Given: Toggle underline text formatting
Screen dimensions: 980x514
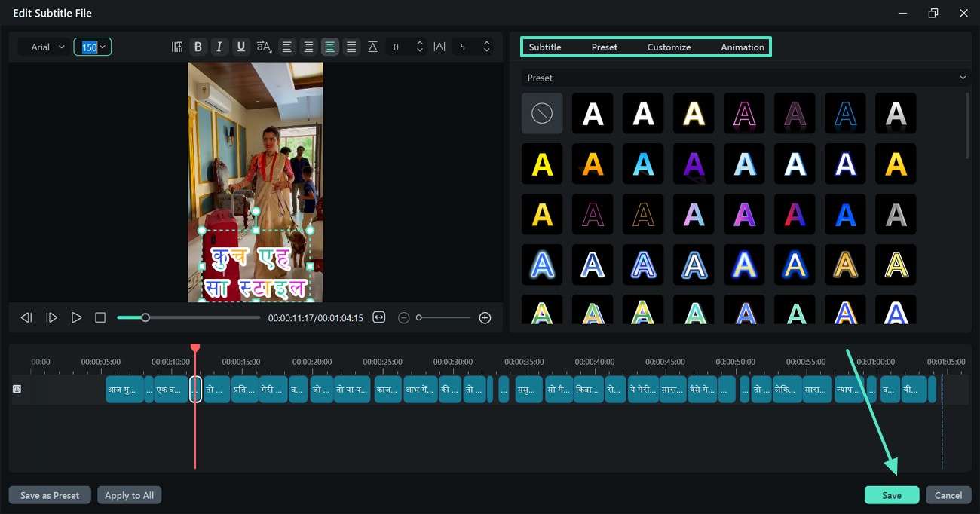Looking at the screenshot, I should [241, 47].
